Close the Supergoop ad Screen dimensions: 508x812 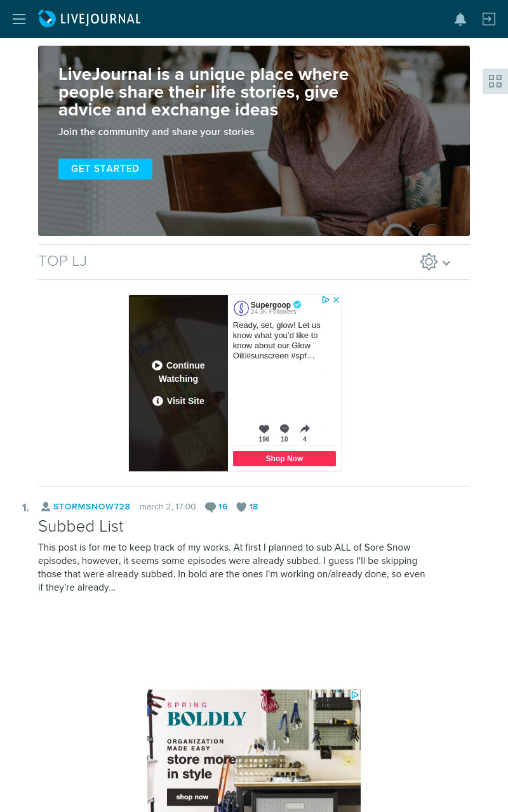pyautogui.click(x=337, y=300)
